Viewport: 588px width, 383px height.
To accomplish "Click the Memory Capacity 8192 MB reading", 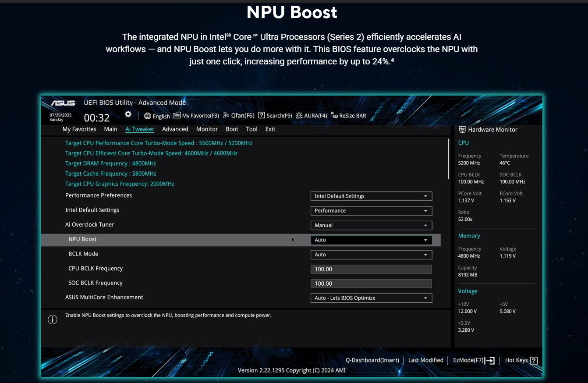I will 468,271.
